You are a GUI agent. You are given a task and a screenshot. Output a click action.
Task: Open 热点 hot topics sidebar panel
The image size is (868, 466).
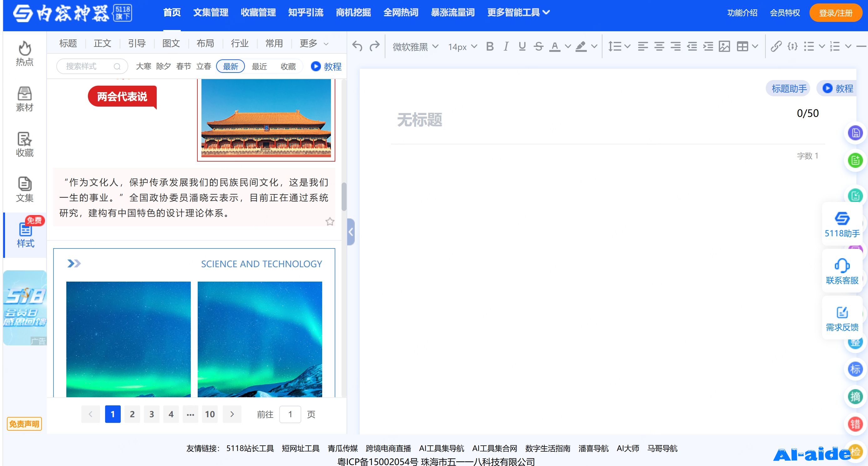pyautogui.click(x=25, y=53)
